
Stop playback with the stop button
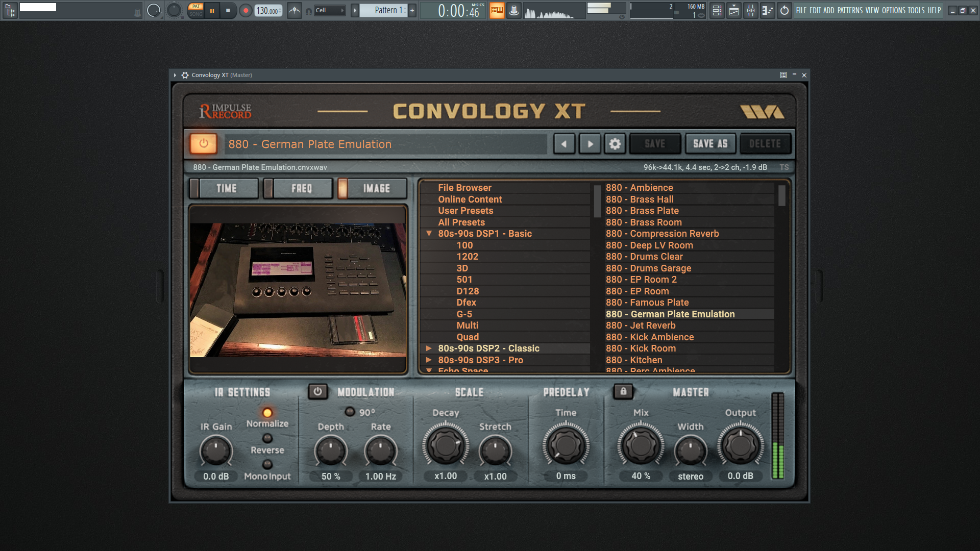click(x=228, y=10)
